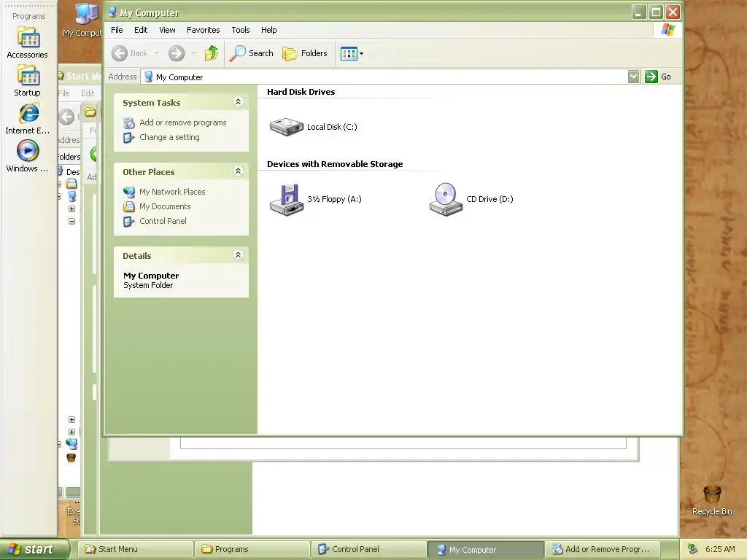The image size is (747, 560).
Task: Click the Internet Explorer icon
Action: [x=28, y=113]
